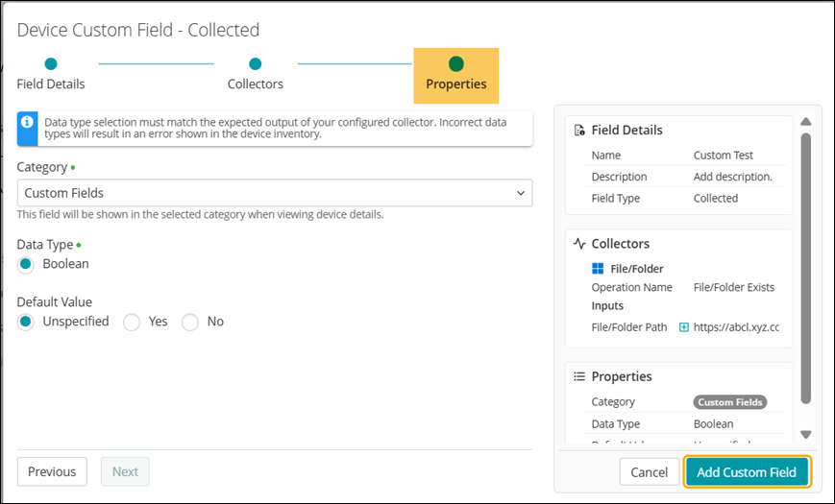Choose Unspecified as default value
835x504 pixels.
coord(27,322)
